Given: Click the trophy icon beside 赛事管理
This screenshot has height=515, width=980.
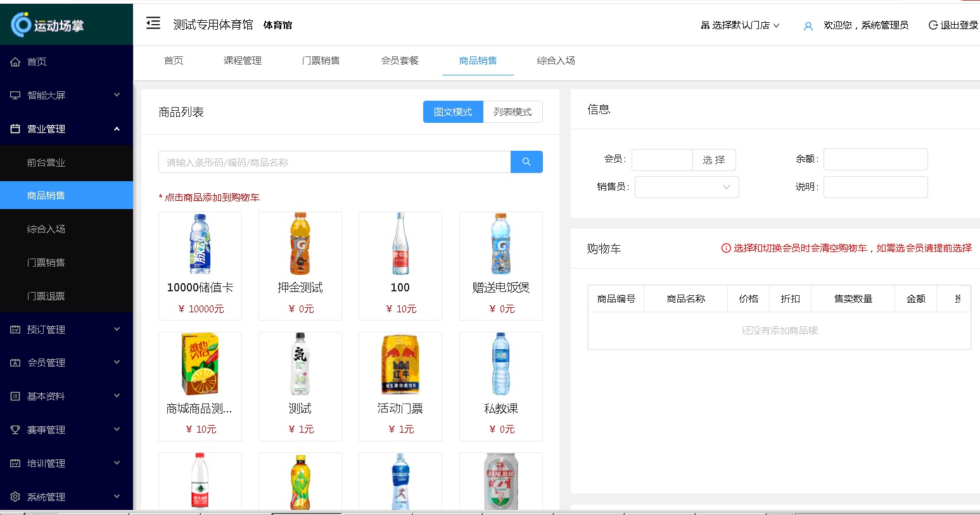Looking at the screenshot, I should tap(15, 429).
